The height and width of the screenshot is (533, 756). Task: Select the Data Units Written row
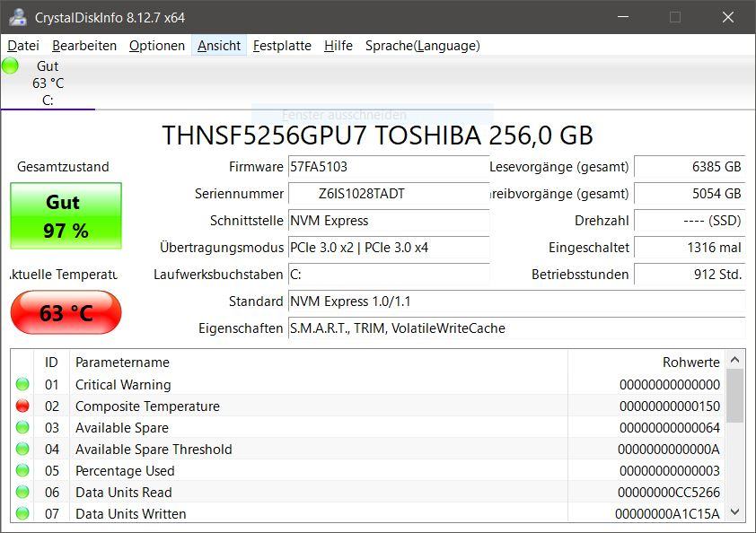point(368,514)
